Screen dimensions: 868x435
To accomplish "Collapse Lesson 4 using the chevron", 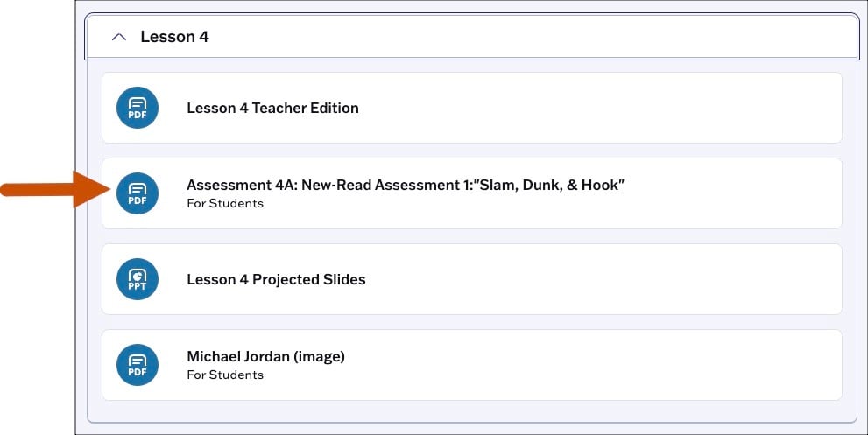I will 120,38.
